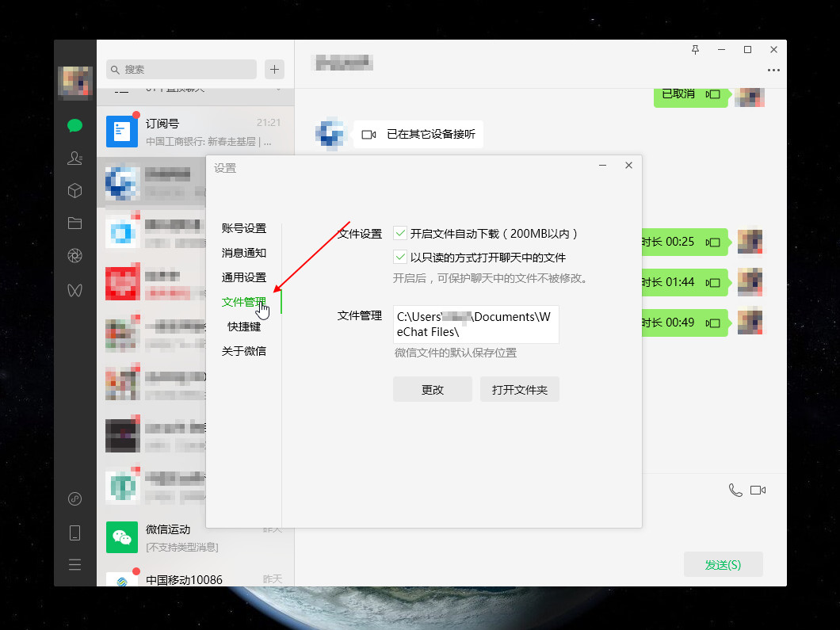This screenshot has width=840, height=630.
Task: Focus the 搜索 search field
Action: click(x=181, y=69)
